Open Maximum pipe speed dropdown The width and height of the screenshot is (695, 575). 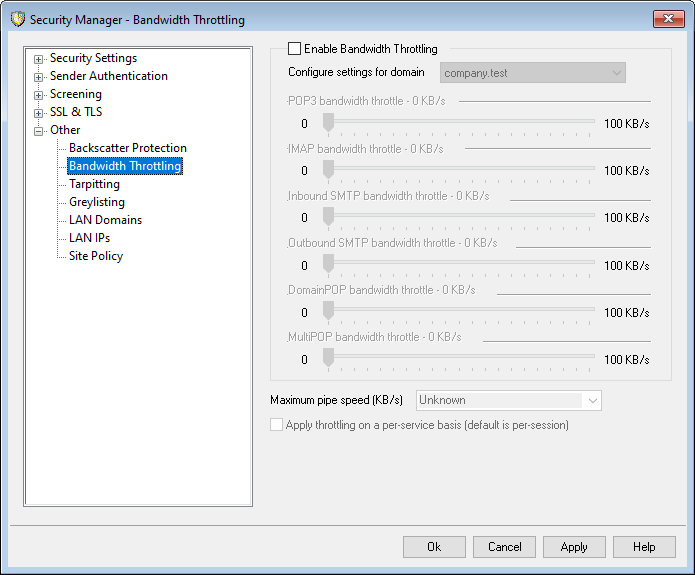(508, 400)
